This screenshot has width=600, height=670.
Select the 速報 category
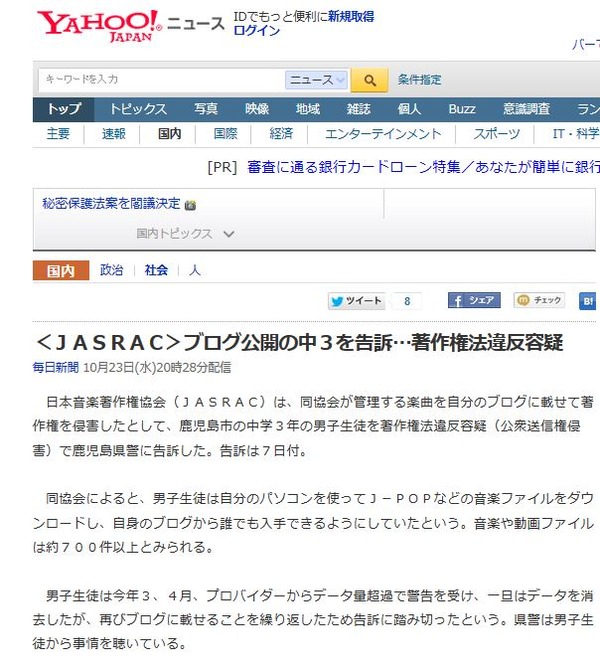coord(114,134)
